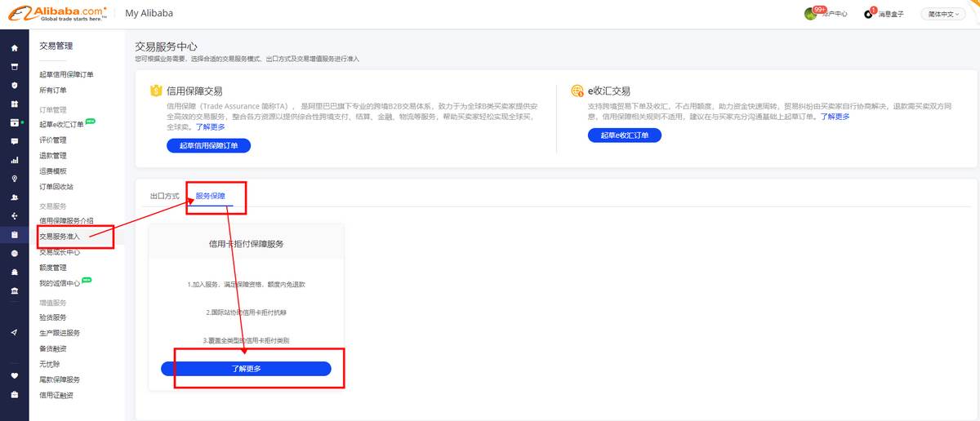Image resolution: width=980 pixels, height=421 pixels.
Task: Open the bank building icon in the sidebar
Action: click(14, 291)
